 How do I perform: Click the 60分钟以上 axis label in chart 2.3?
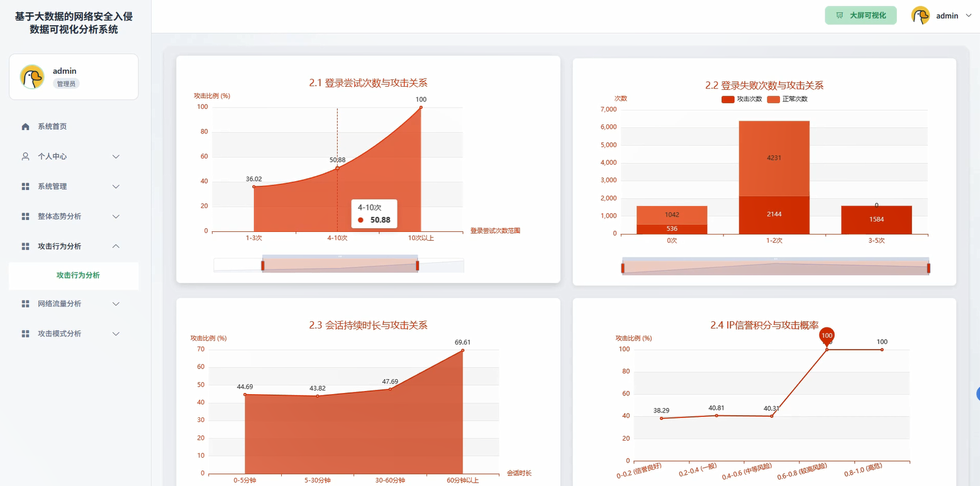(462, 480)
